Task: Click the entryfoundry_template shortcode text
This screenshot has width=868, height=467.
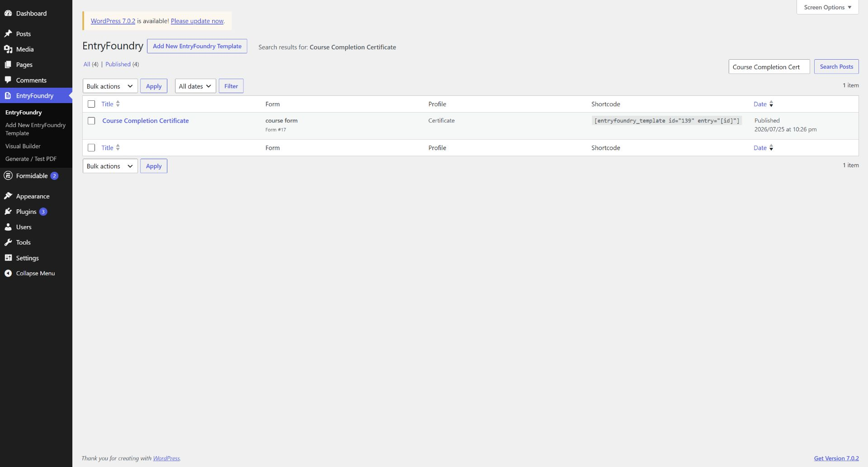Action: pyautogui.click(x=667, y=121)
